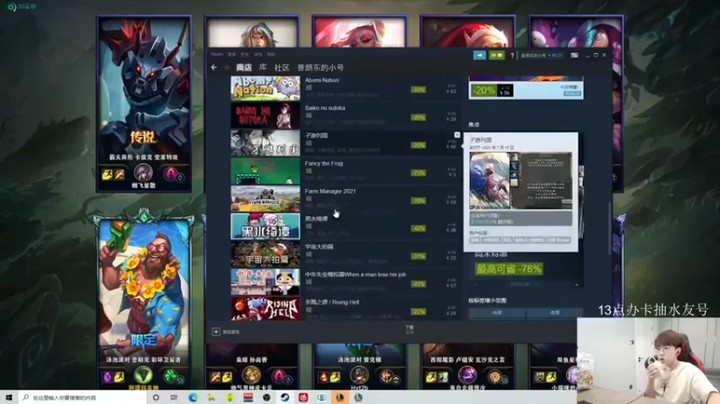The height and width of the screenshot is (404, 720).
Task: Open the When a man lose his job thumbnail
Action: click(265, 282)
